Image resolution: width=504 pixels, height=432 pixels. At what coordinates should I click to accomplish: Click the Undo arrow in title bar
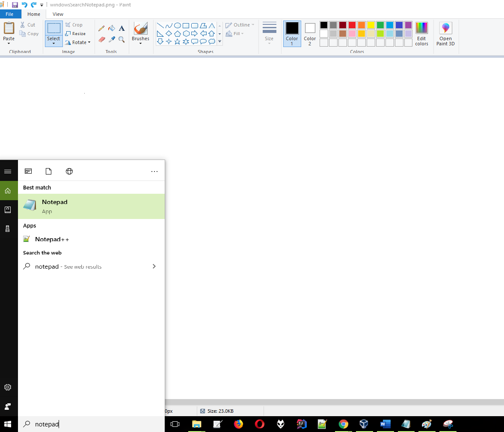click(x=24, y=5)
